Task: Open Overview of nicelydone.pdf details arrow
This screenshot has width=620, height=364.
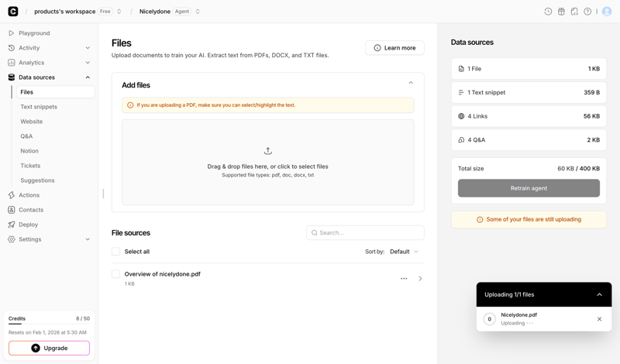Action: click(x=420, y=279)
